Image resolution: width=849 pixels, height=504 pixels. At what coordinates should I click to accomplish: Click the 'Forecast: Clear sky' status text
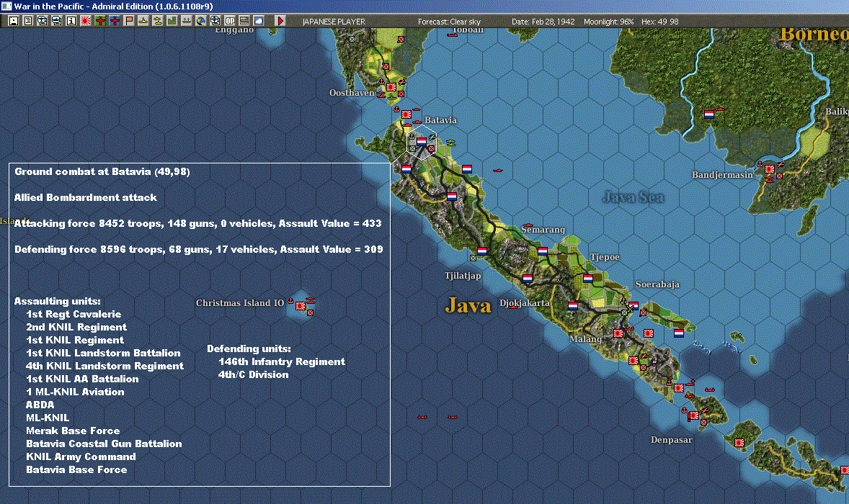tap(450, 22)
